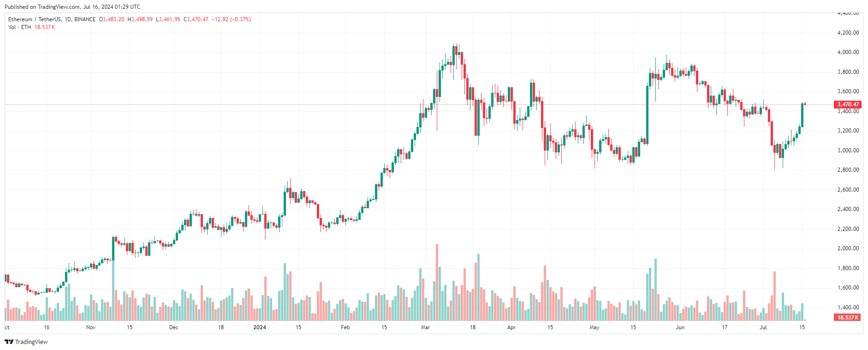Click the volume label 18.537K on axis
This screenshot has height=350, width=868.
point(848,318)
